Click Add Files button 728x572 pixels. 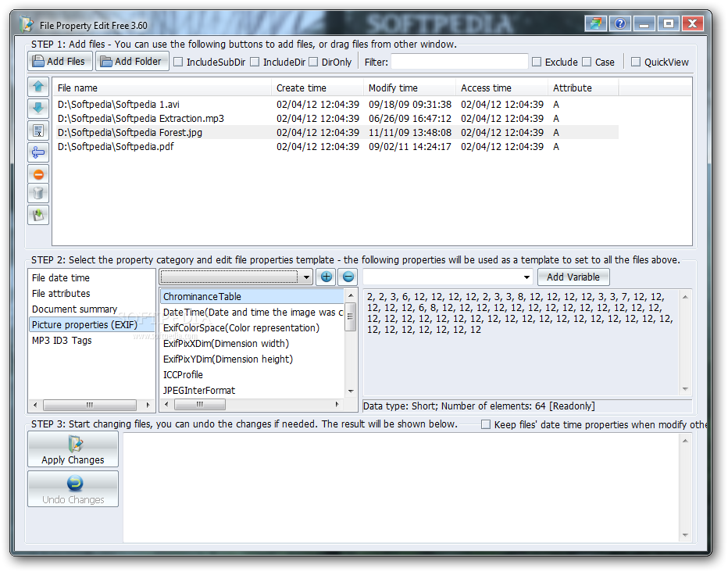click(x=60, y=61)
